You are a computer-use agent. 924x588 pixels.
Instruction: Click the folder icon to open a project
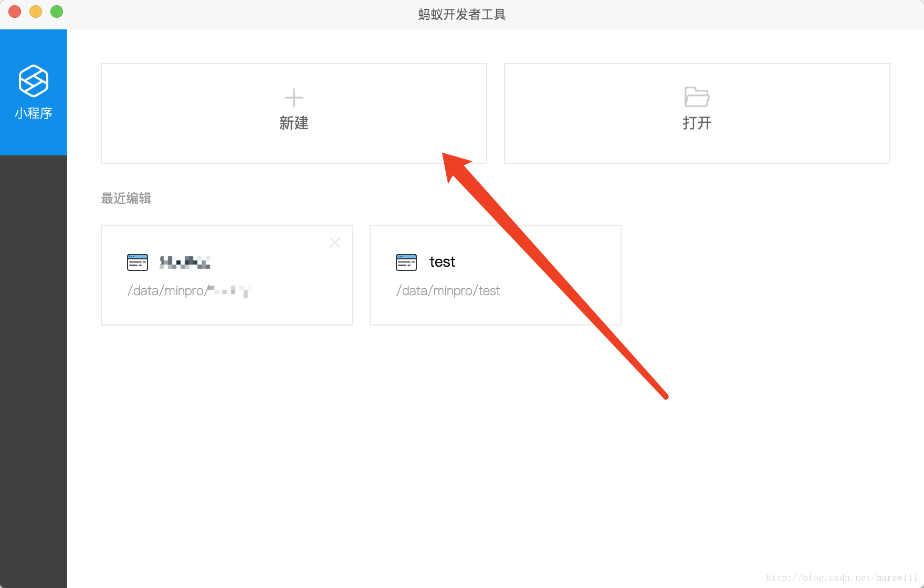coord(697,97)
